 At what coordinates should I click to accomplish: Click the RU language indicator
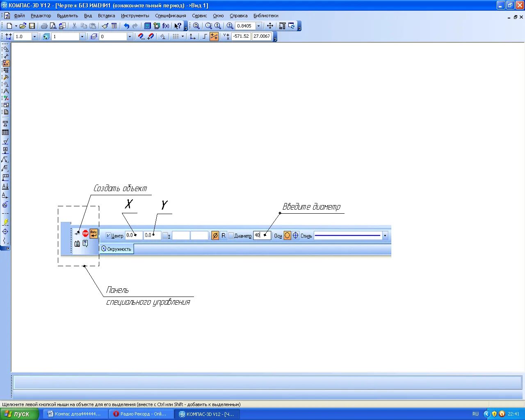(x=475, y=414)
